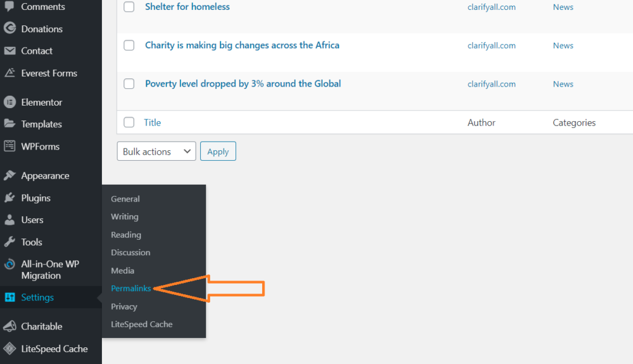Viewport: 633px width, 364px height.
Task: Click the Comments speech bubble icon
Action: (9, 6)
